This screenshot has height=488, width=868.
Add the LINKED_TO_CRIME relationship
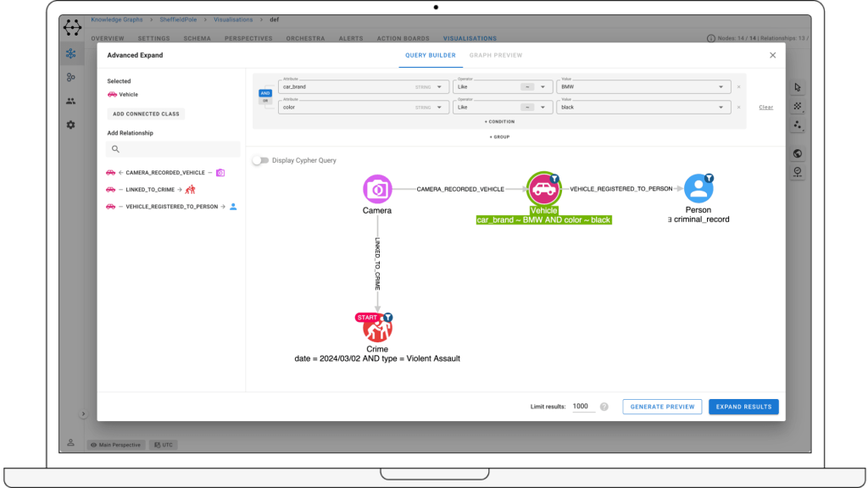pyautogui.click(x=151, y=190)
